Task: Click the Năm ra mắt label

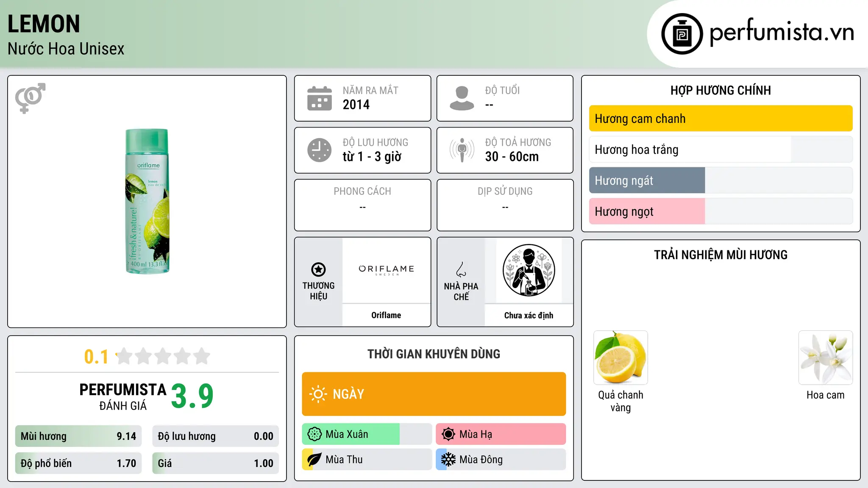Action: pos(370,90)
